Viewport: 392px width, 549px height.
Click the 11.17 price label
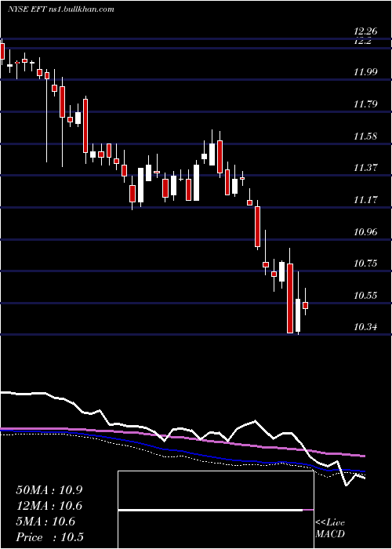click(365, 200)
